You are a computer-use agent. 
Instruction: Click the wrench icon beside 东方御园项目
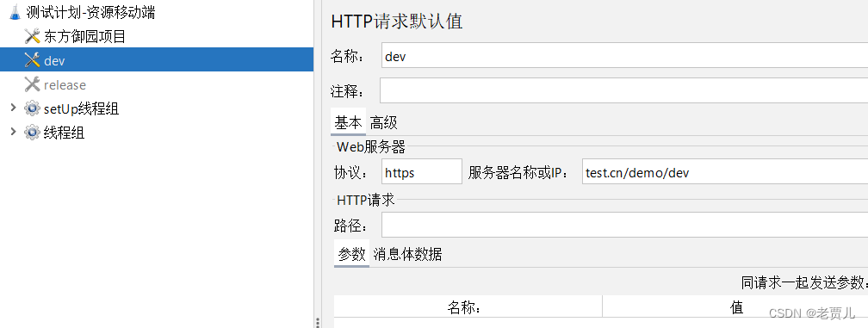[x=32, y=36]
